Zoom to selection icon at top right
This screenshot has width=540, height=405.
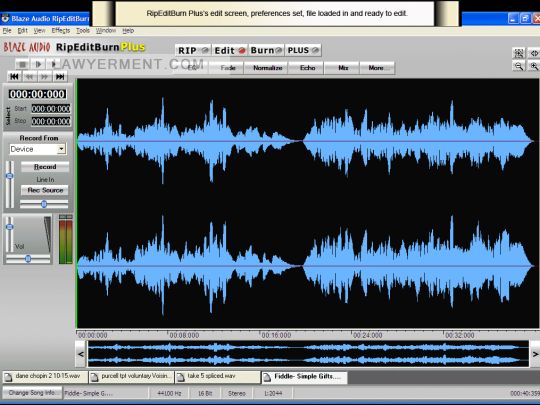coord(519,53)
